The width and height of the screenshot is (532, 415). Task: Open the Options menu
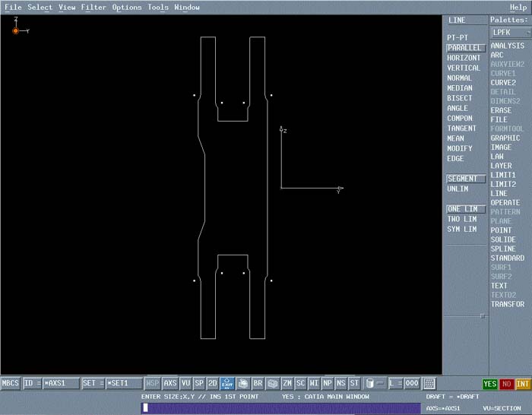pyautogui.click(x=127, y=7)
